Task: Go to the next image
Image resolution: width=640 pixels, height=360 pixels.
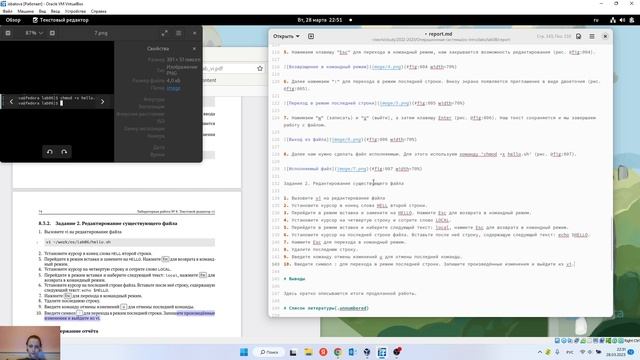Action: tap(102, 102)
